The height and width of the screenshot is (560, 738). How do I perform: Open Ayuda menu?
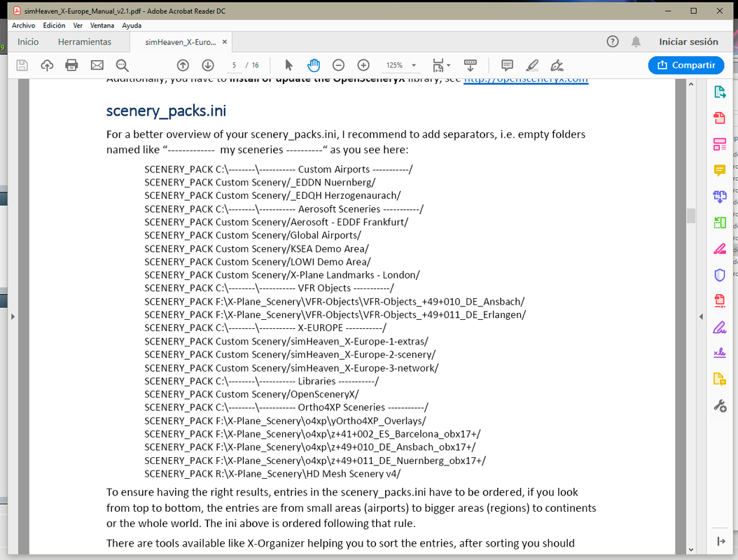tap(132, 25)
